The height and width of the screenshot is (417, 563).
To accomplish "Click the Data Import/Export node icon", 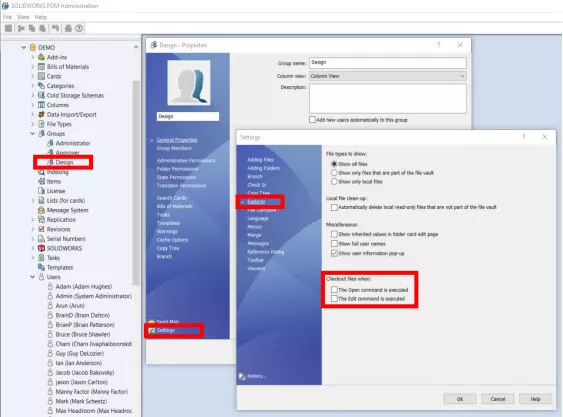I will [41, 114].
